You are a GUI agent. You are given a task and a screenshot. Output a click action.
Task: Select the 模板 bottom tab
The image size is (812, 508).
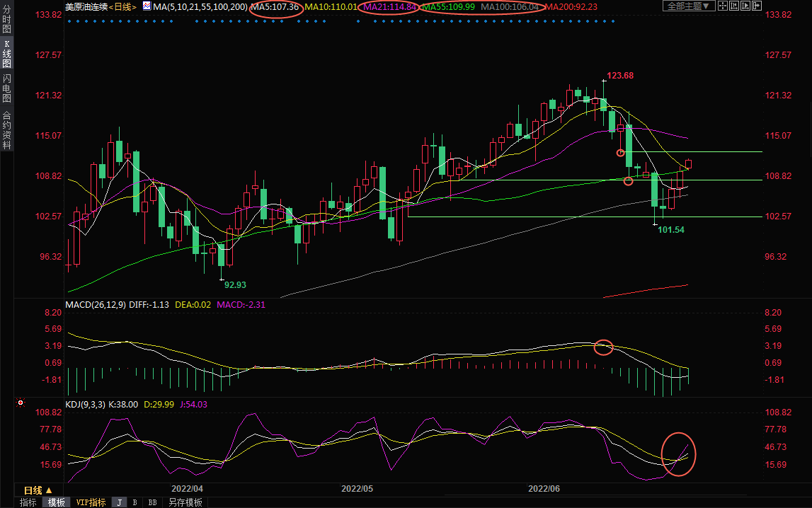[x=57, y=502]
